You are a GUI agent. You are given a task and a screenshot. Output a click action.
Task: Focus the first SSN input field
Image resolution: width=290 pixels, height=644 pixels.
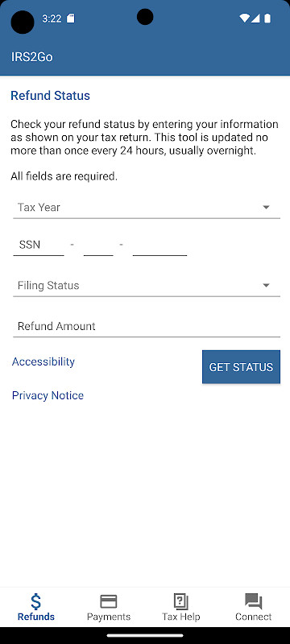(x=39, y=246)
